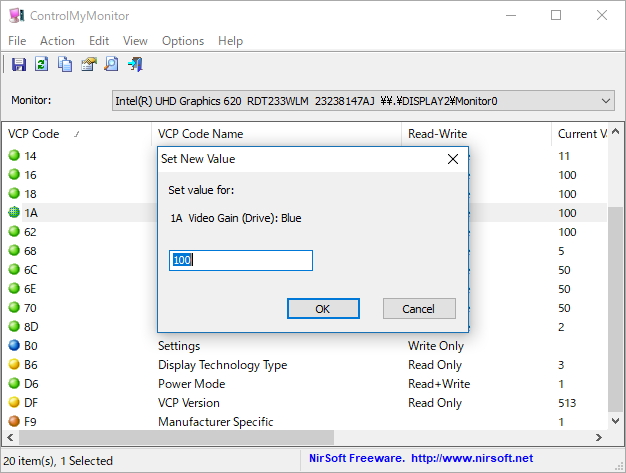Open the View menu
This screenshot has width=626, height=473.
[x=135, y=41]
